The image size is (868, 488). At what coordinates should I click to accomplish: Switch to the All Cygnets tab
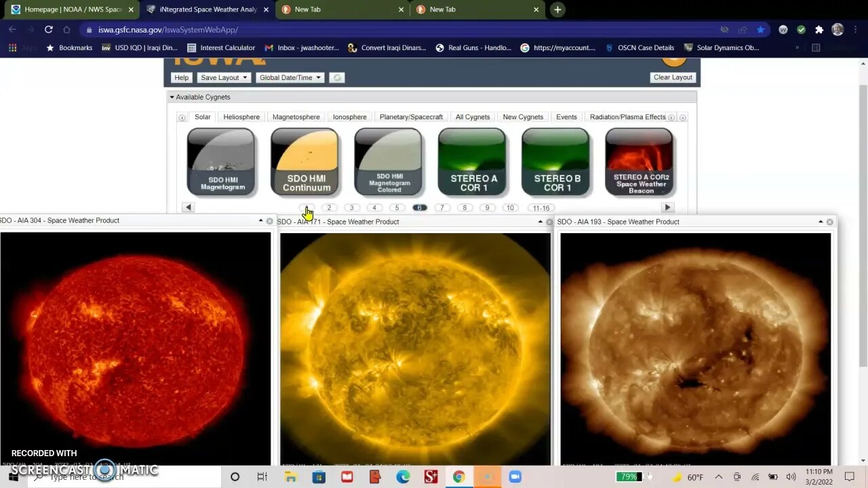click(473, 117)
